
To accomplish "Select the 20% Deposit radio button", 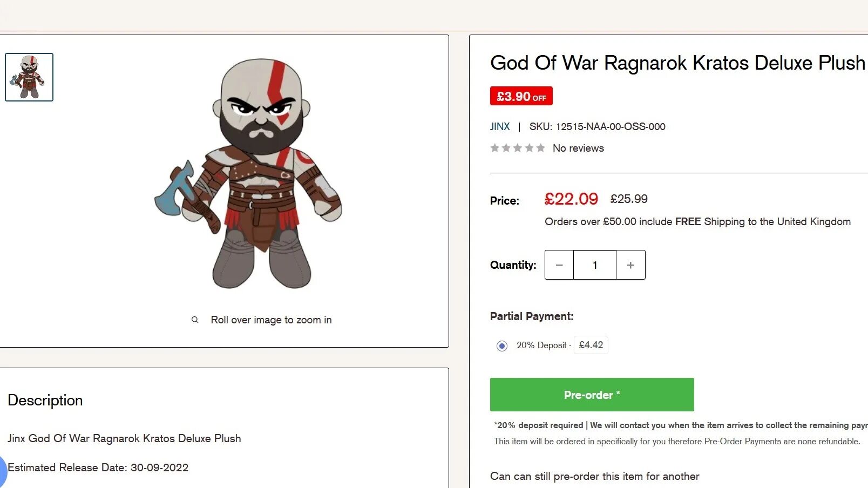I will click(502, 346).
